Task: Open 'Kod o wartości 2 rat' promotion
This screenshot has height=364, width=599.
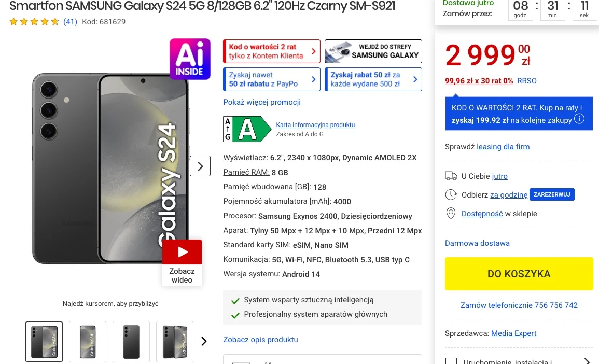Action: coord(272,51)
